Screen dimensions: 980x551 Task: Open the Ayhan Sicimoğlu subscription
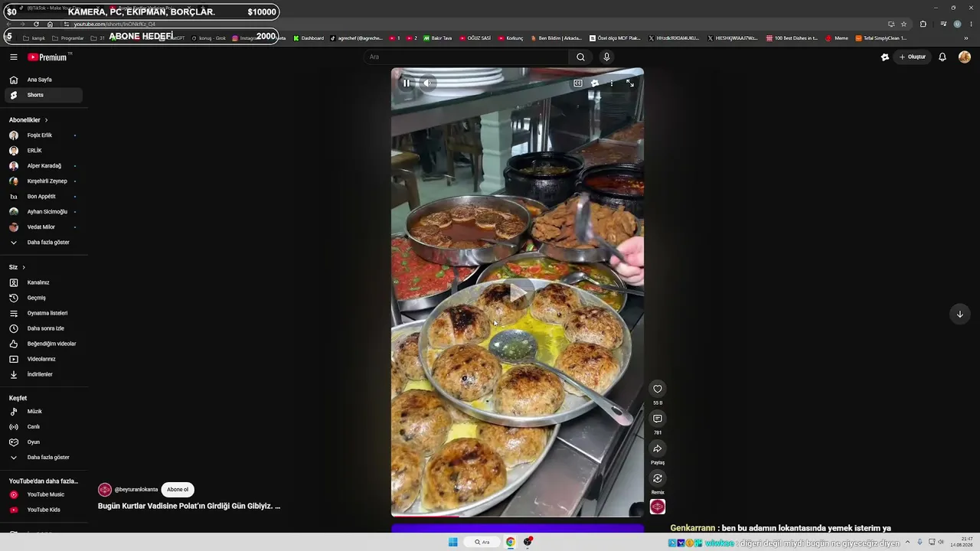pos(44,212)
